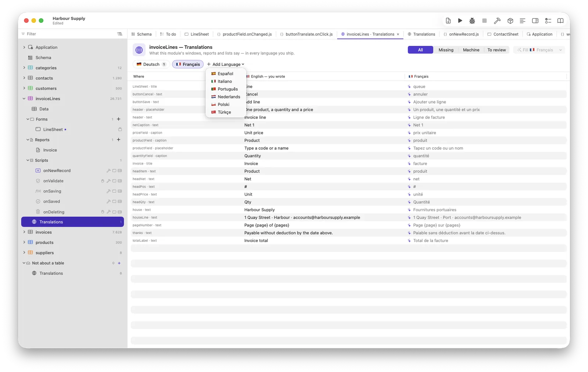This screenshot has width=588, height=372.
Task: Click lock icon on LineSheet row
Action: click(x=120, y=129)
